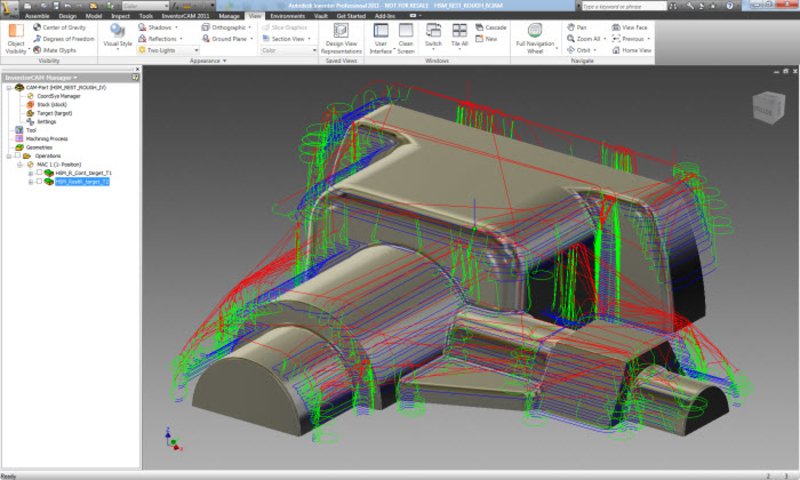Image resolution: width=800 pixels, height=480 pixels.
Task: Click the Object Visibility icon
Action: [x=16, y=33]
